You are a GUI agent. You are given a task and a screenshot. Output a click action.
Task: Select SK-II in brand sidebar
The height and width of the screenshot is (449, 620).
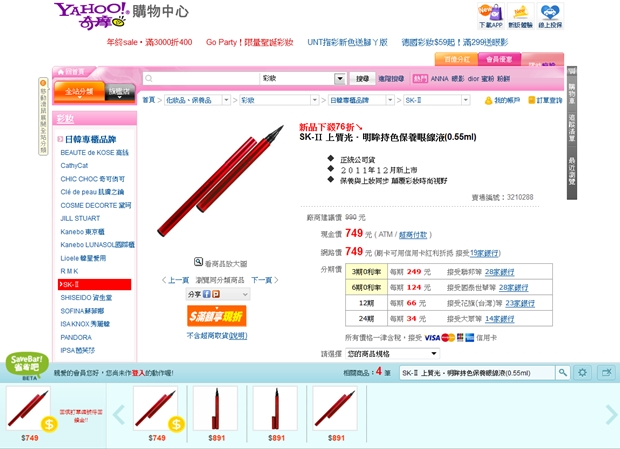(x=95, y=284)
